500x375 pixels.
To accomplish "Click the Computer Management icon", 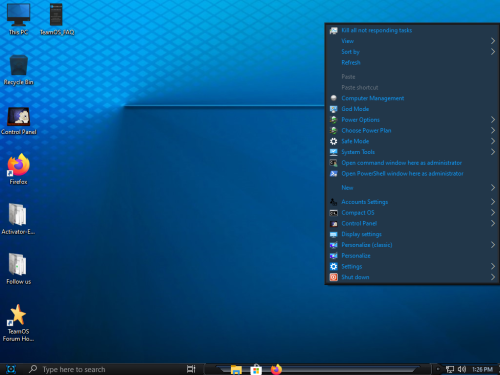I will coord(333,98).
